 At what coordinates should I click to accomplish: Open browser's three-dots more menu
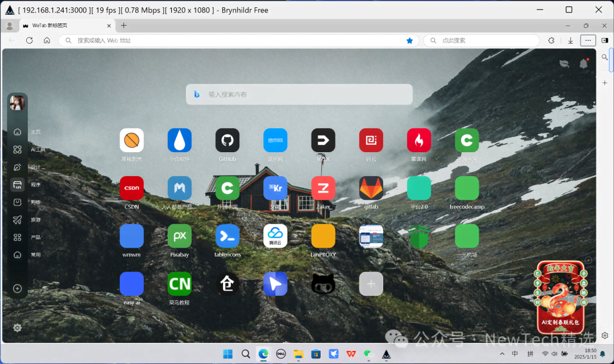pos(588,40)
